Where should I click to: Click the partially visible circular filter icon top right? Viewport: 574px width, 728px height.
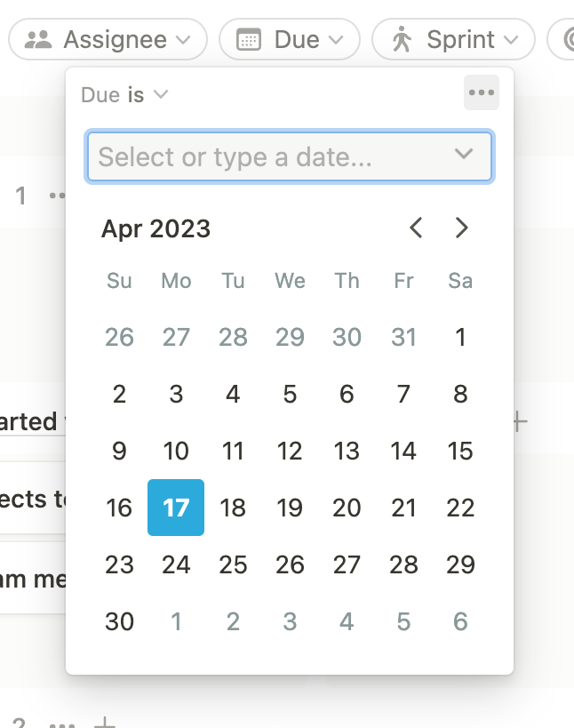coord(570,39)
